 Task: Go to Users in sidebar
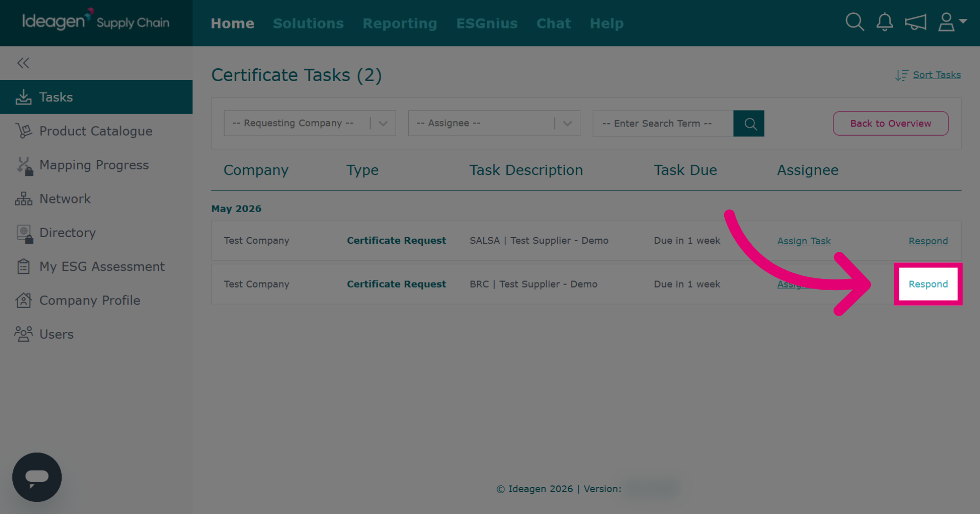coord(96,334)
